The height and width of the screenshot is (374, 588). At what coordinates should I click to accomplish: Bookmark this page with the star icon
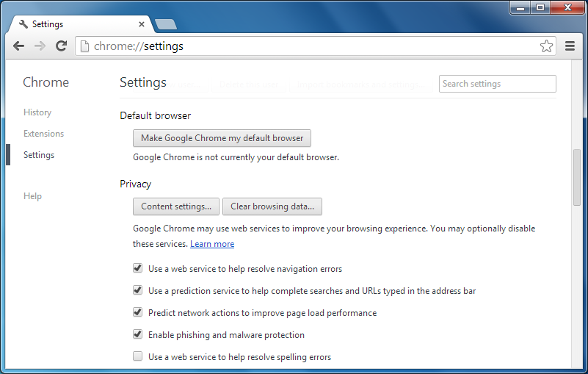pyautogui.click(x=546, y=46)
